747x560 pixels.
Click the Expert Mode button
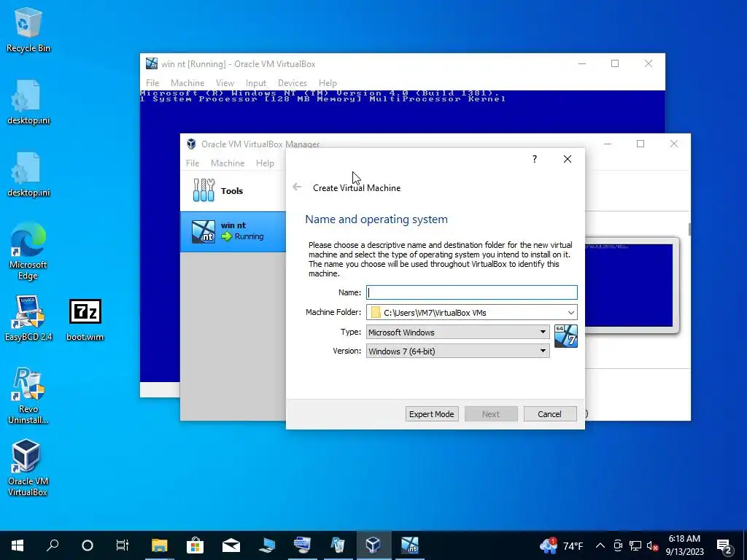point(432,414)
